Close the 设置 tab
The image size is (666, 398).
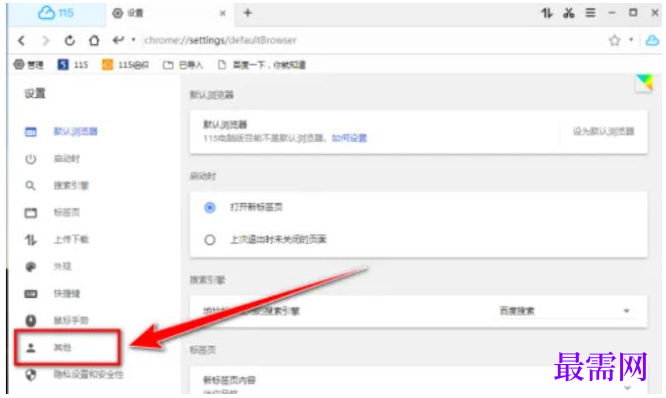(223, 14)
